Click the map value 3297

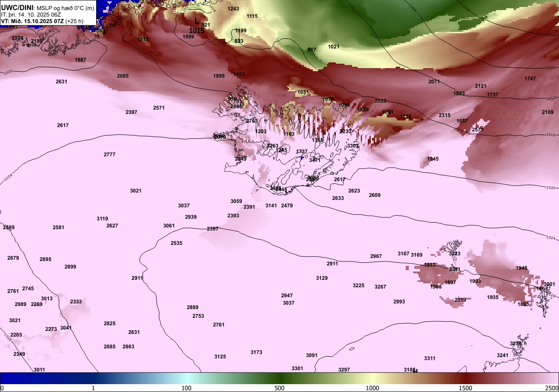344,370
